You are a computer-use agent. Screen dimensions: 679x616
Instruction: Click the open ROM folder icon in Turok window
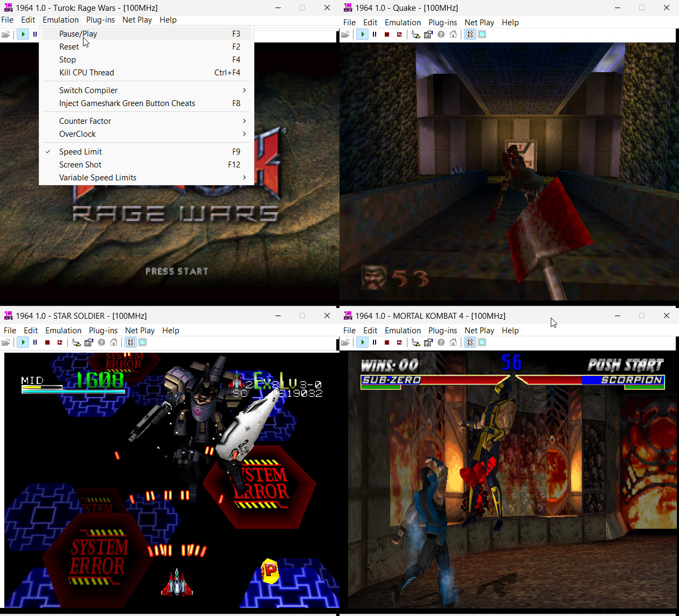point(6,34)
